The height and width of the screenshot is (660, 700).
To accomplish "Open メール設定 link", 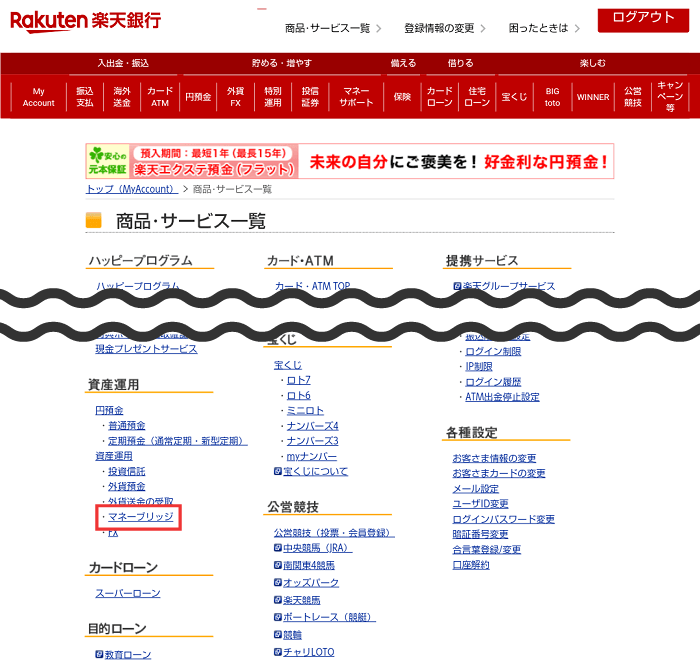I will pyautogui.click(x=475, y=489).
